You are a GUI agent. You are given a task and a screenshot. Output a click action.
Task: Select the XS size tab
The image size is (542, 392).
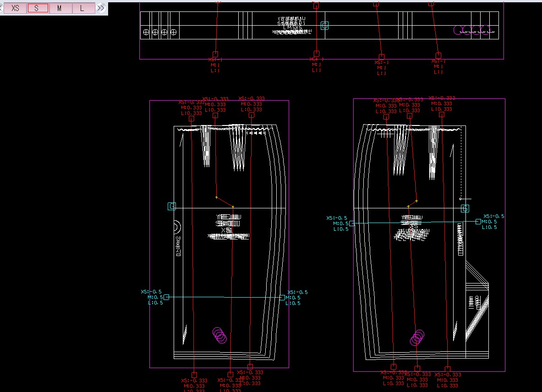click(15, 8)
